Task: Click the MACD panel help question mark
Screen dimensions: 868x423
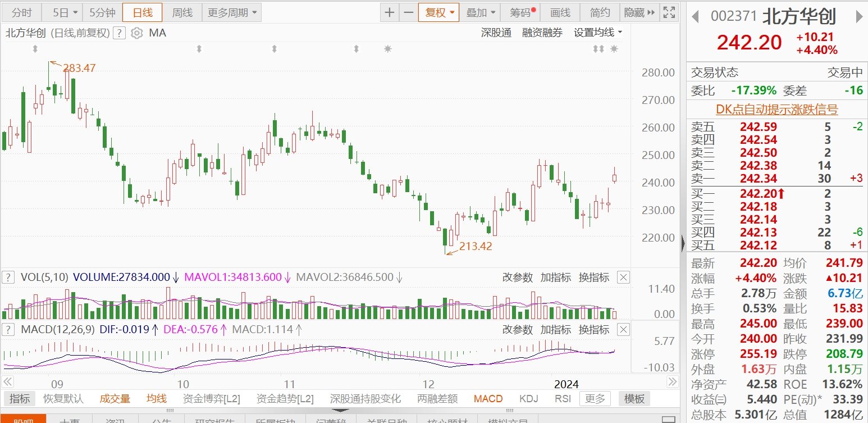Action: pyautogui.click(x=8, y=329)
